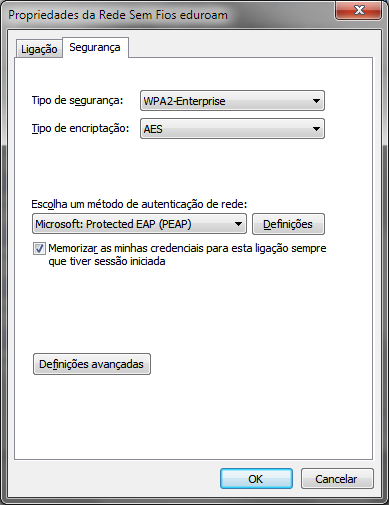Viewport: 390px width, 505px height.
Task: Open the Tipo de segurança dropdown
Action: coord(232,101)
